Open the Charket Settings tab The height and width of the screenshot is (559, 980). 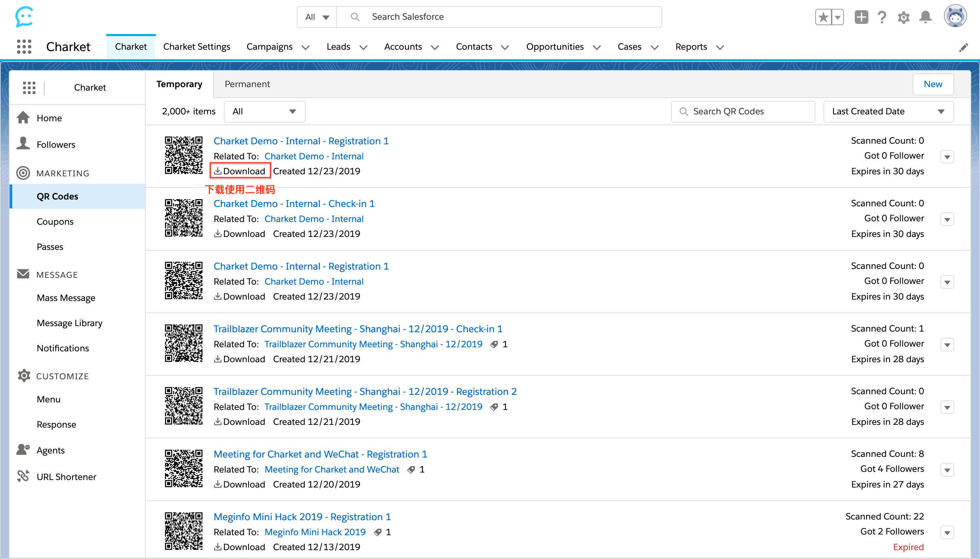196,46
